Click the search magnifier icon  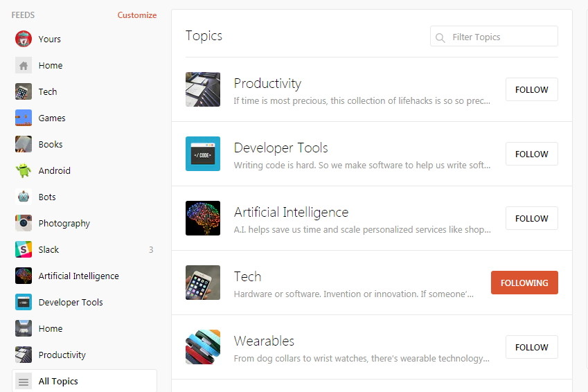click(x=440, y=37)
